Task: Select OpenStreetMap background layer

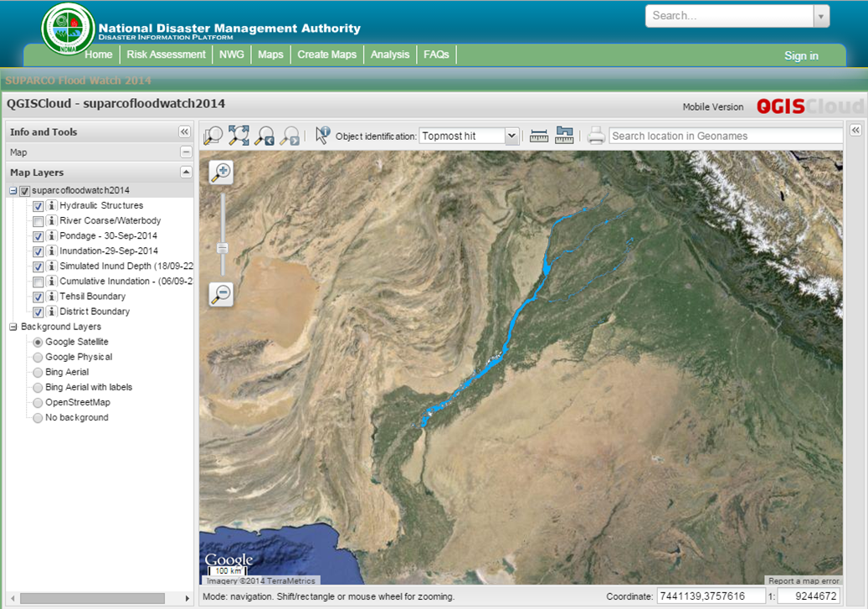Action: (x=38, y=402)
